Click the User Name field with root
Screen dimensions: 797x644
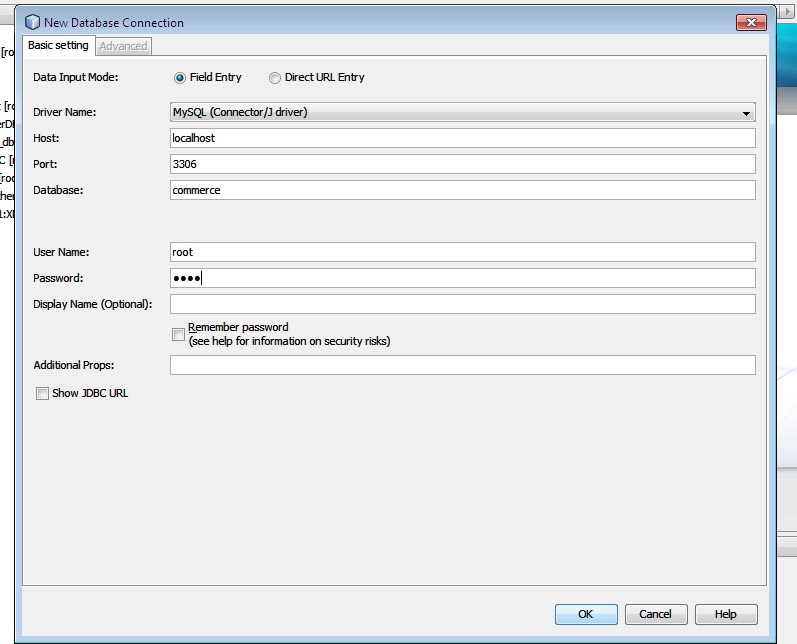[463, 252]
